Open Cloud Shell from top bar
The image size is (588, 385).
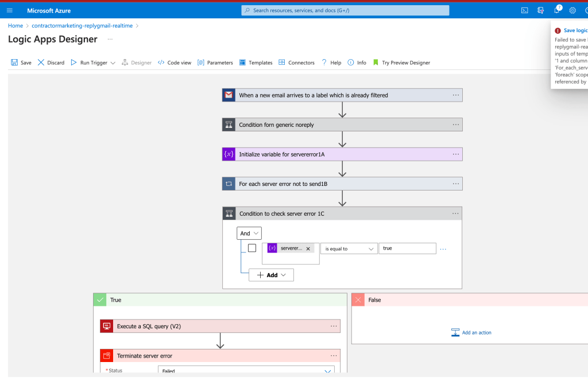525,10
